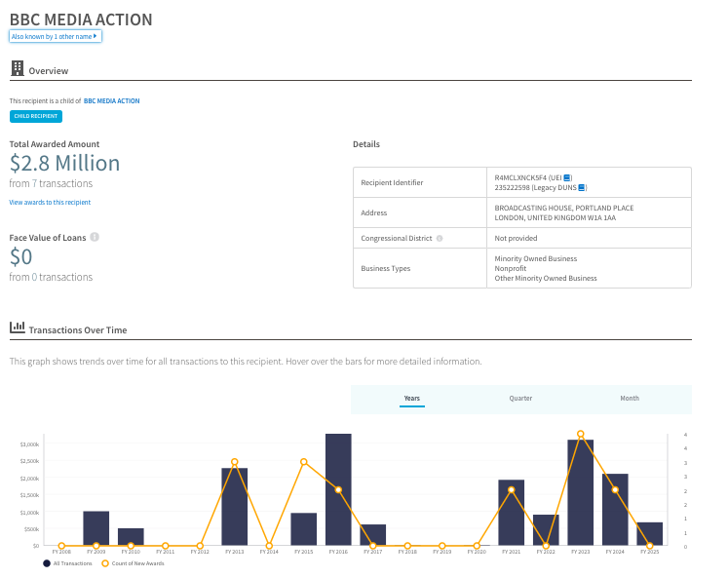728x578 pixels.
Task: Click the bar chart icon beside Transactions Over Time
Action: [17, 328]
